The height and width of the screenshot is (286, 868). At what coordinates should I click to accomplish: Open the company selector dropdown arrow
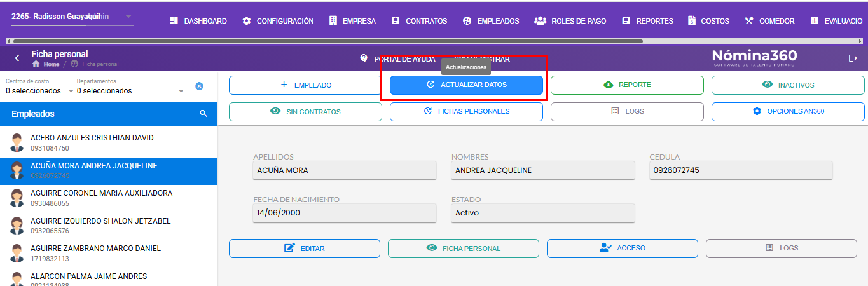(x=128, y=17)
